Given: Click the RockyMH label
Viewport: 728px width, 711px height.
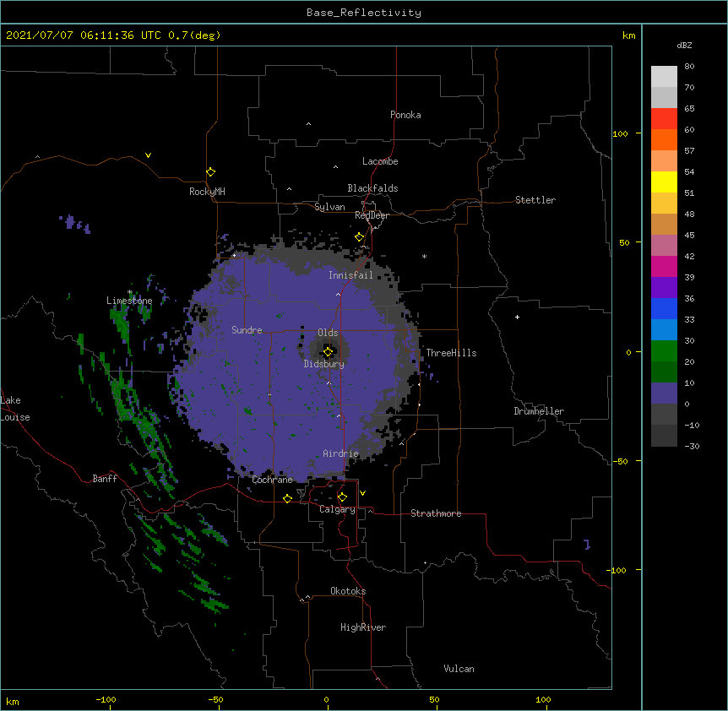Looking at the screenshot, I should 207,192.
